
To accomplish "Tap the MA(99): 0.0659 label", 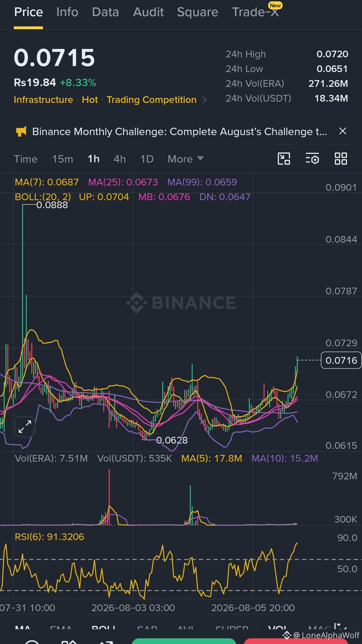I will [202, 182].
